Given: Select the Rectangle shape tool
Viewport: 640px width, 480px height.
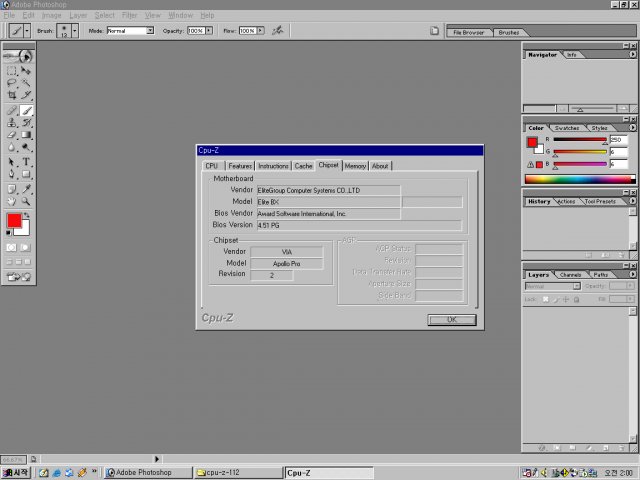Looking at the screenshot, I should [26, 174].
